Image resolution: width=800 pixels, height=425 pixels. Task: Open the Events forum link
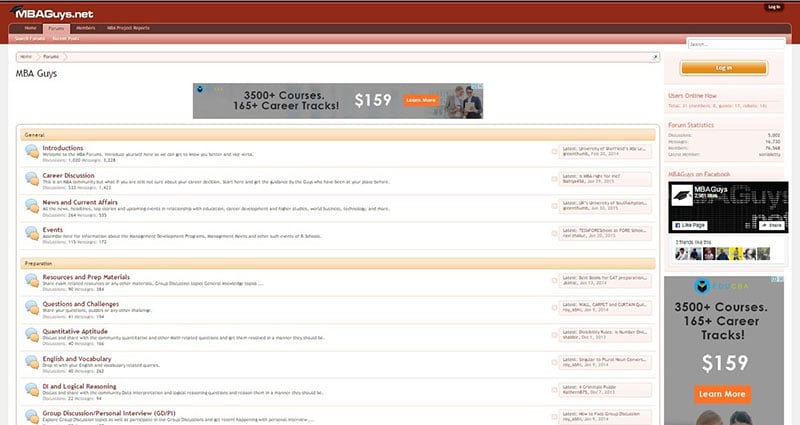pyautogui.click(x=53, y=230)
